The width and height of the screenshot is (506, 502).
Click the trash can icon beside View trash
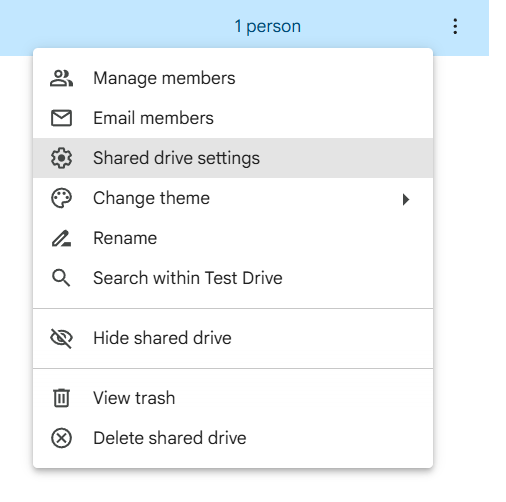click(x=61, y=398)
